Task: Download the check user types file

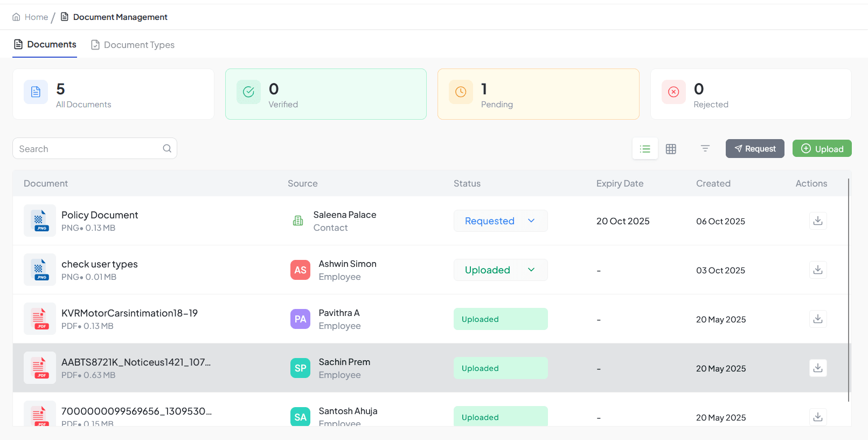Action: 817,270
